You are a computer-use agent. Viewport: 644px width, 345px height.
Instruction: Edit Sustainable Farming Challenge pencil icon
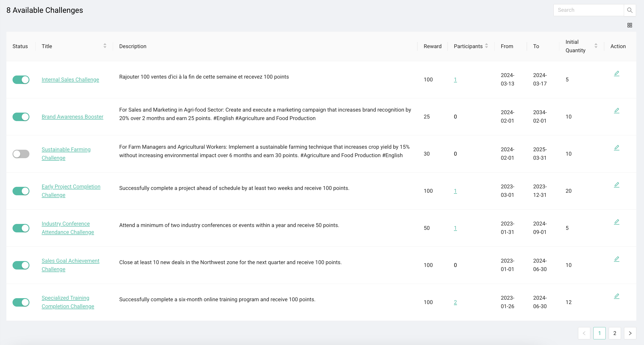tap(617, 148)
